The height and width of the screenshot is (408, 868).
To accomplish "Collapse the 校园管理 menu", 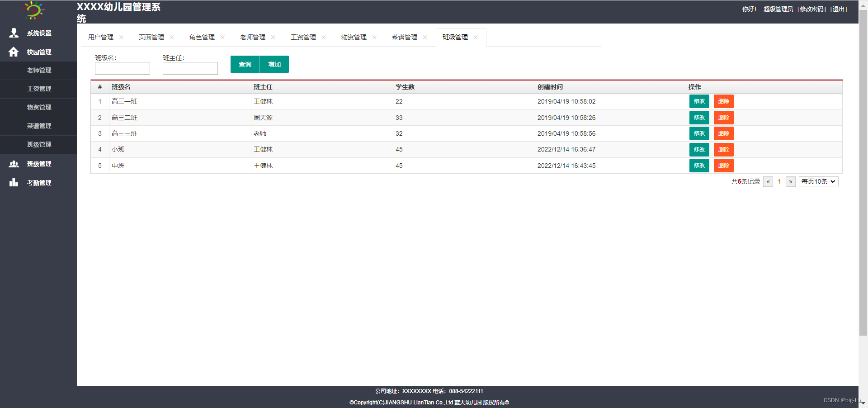I will pos(38,52).
